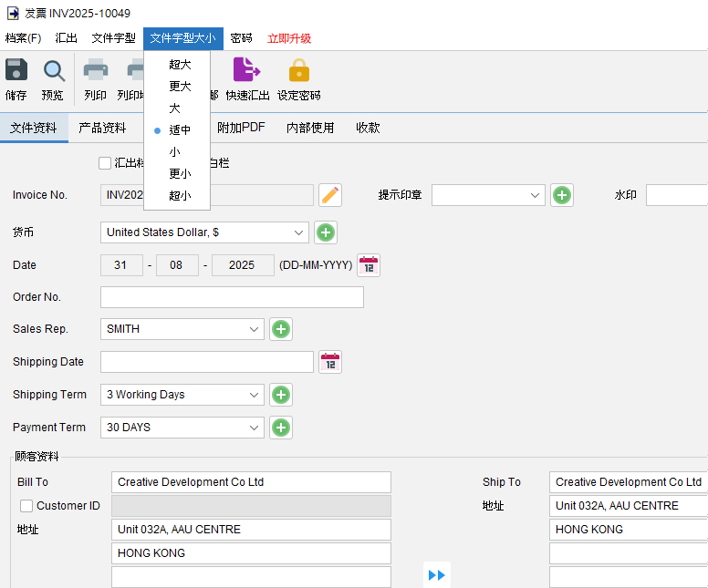Open the 密码 menu
Screen dimensions: 708x588
click(x=241, y=38)
